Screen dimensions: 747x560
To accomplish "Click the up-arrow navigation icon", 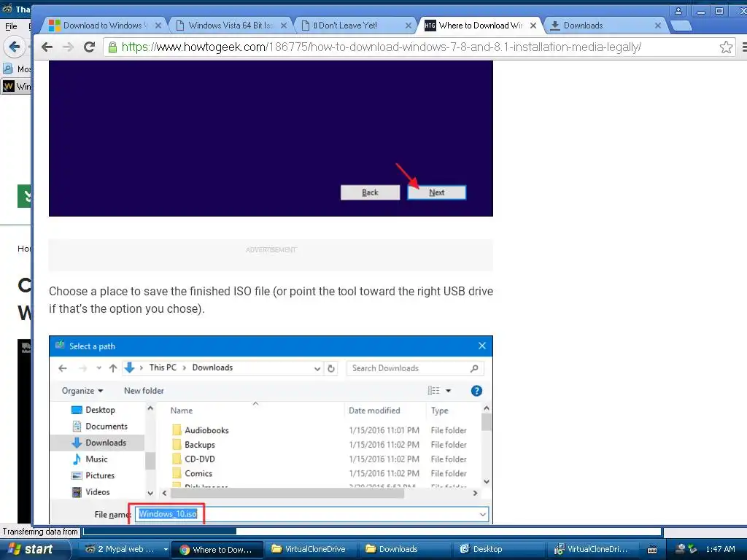I will tap(113, 368).
